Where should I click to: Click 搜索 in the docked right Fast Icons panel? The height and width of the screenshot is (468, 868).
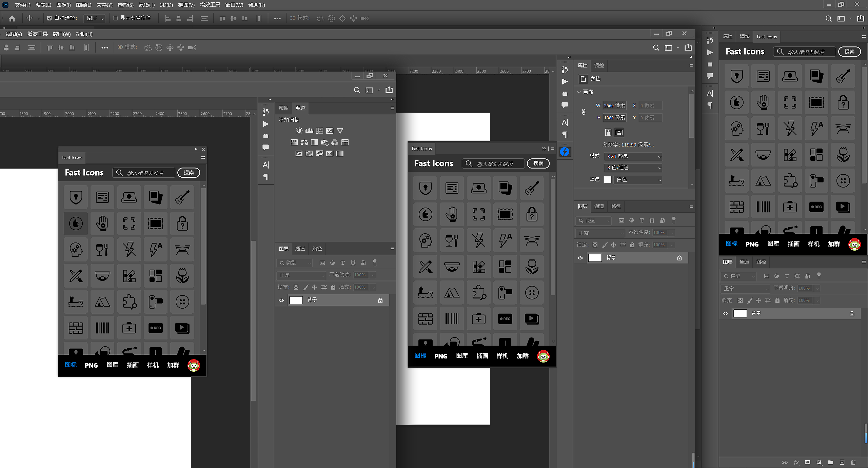[x=849, y=52]
